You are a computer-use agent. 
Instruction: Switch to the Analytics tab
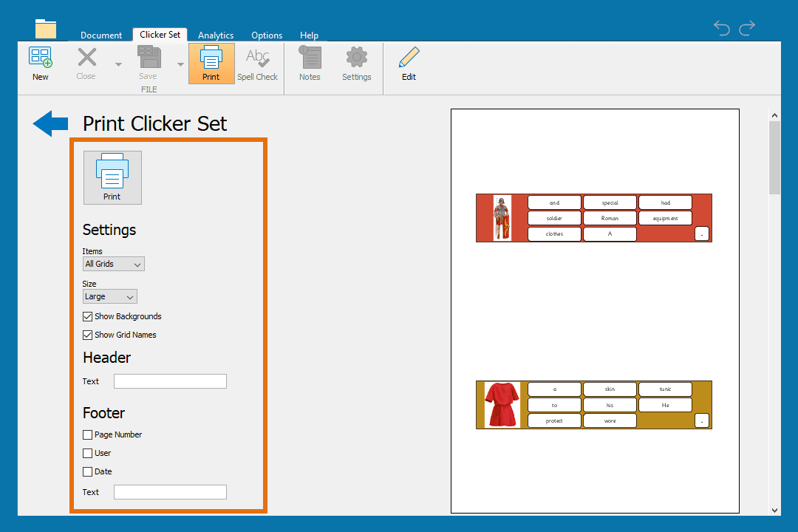(x=215, y=35)
